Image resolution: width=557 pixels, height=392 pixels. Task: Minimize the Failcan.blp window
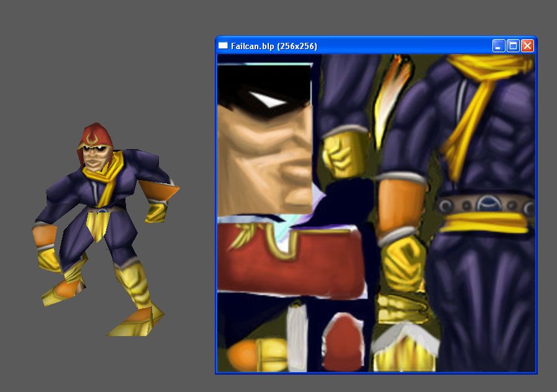click(499, 46)
